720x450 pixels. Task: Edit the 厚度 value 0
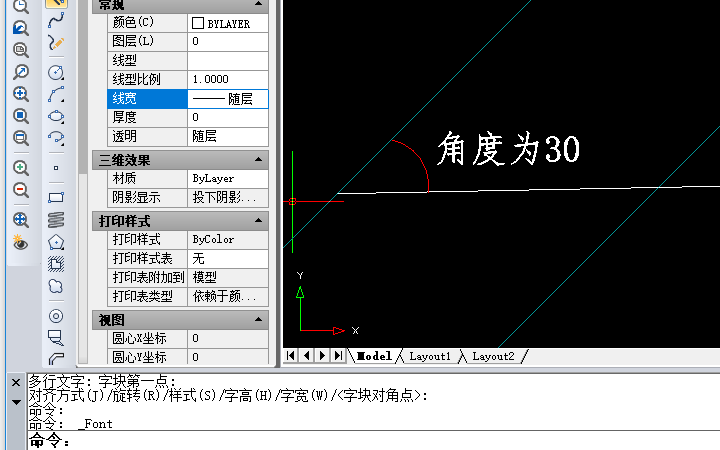point(228,118)
